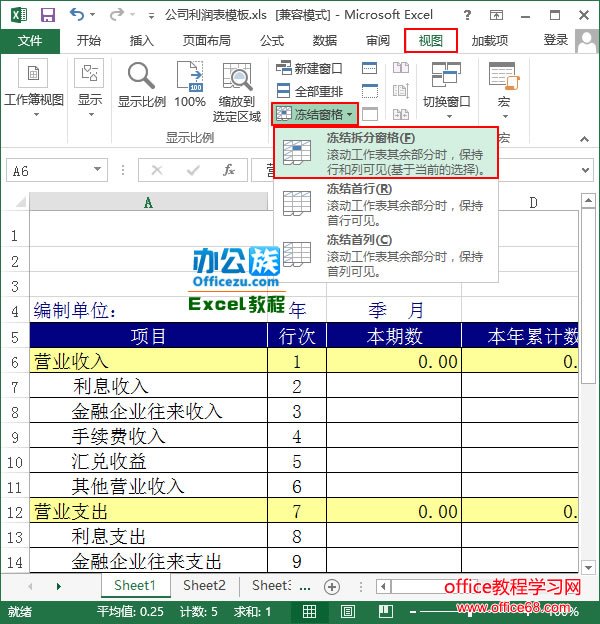Screen dimensions: 600x624
Task: Open the Undo history dropdown arrow
Action: [92, 15]
